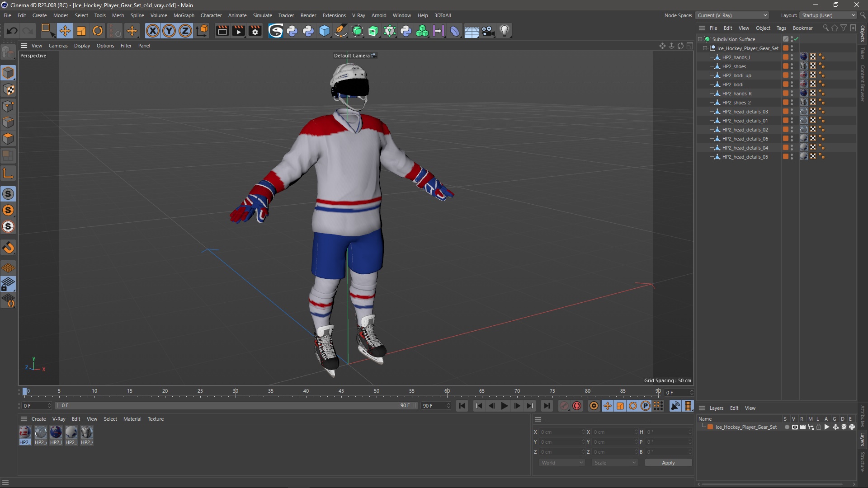Add a Camera object from toolbar
868x488 pixels.
click(x=488, y=31)
